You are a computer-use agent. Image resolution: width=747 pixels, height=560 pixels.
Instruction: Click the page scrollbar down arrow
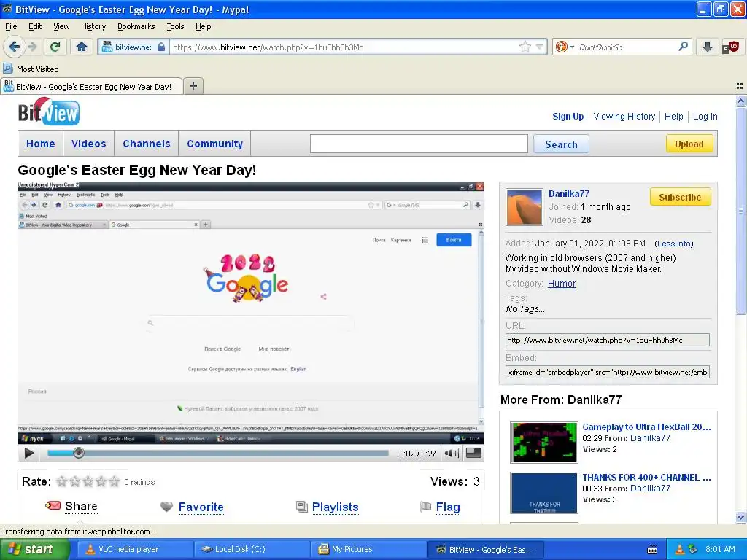pyautogui.click(x=740, y=517)
